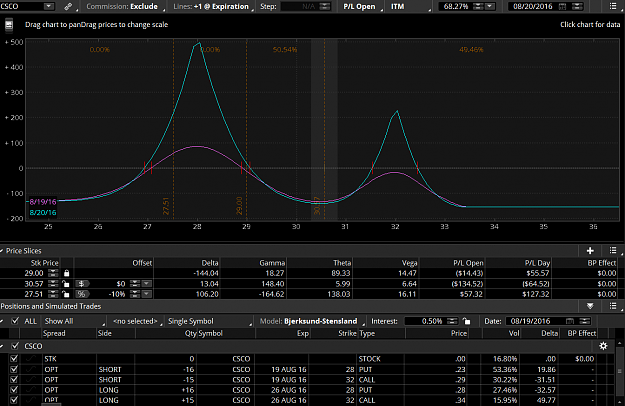Open the Bjerksund-Stensland model dropdown

pos(312,321)
